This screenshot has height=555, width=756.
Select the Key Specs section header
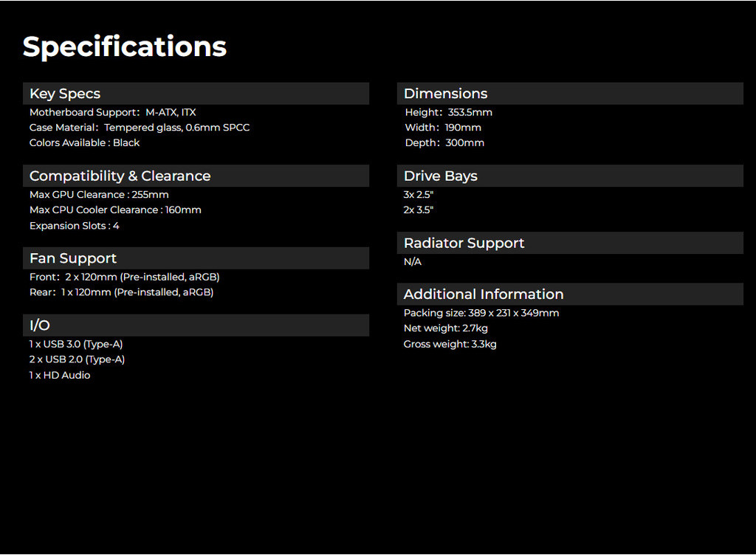pyautogui.click(x=65, y=94)
